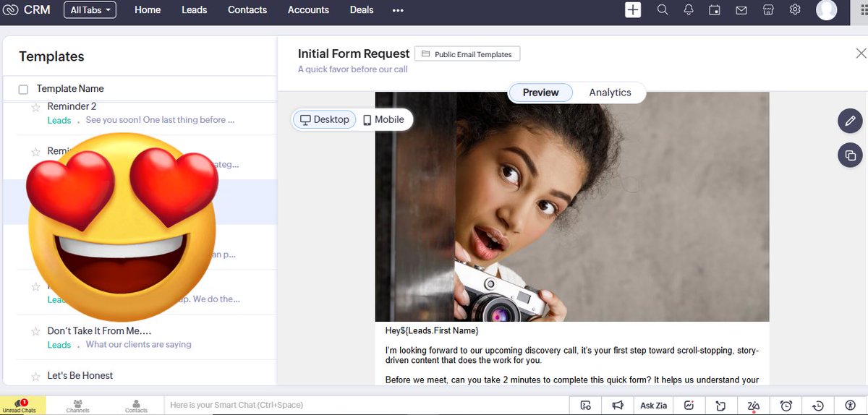
Task: Open the mail envelope icon
Action: click(741, 10)
